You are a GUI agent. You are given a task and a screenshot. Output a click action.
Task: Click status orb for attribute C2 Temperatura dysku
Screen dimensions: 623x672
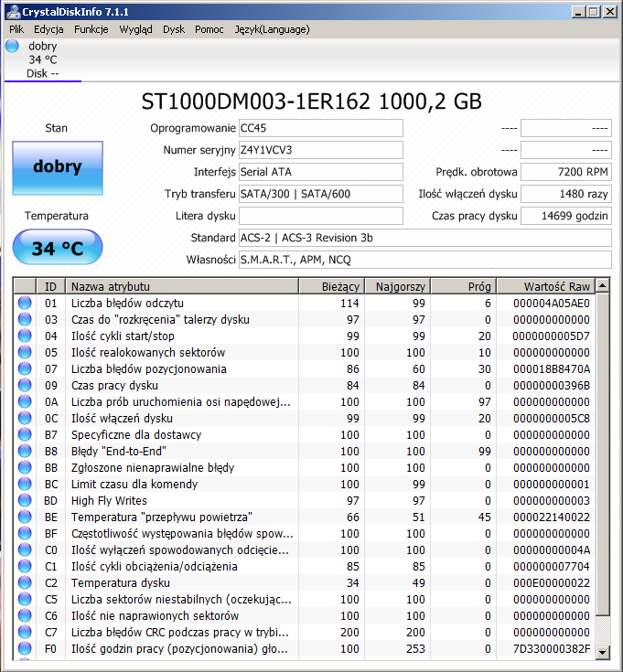(25, 582)
